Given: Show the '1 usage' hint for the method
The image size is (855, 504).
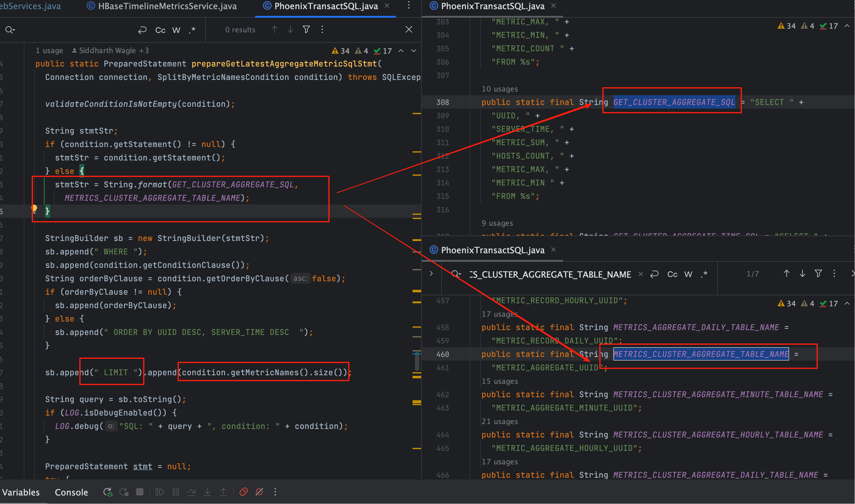Looking at the screenshot, I should (x=49, y=51).
